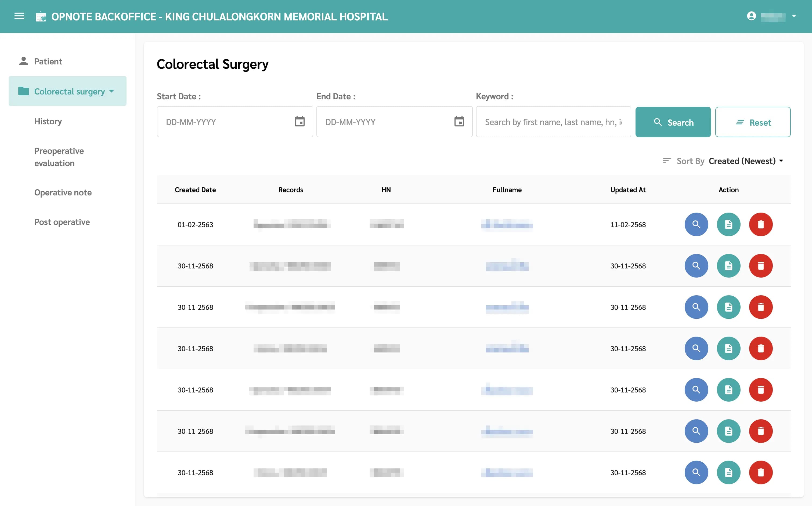Open the hamburger navigation menu
The width and height of the screenshot is (812, 506).
tap(19, 16)
